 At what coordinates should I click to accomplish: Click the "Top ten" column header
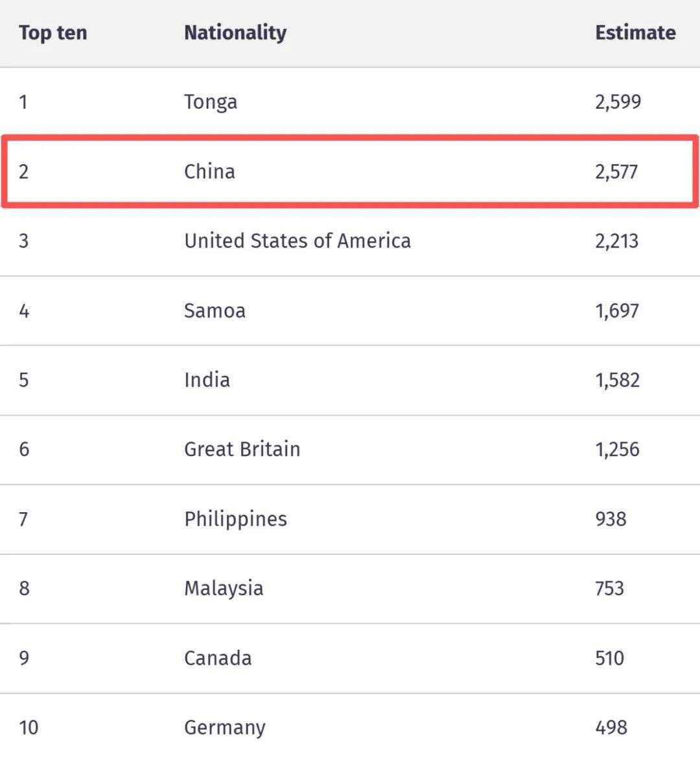coord(52,33)
